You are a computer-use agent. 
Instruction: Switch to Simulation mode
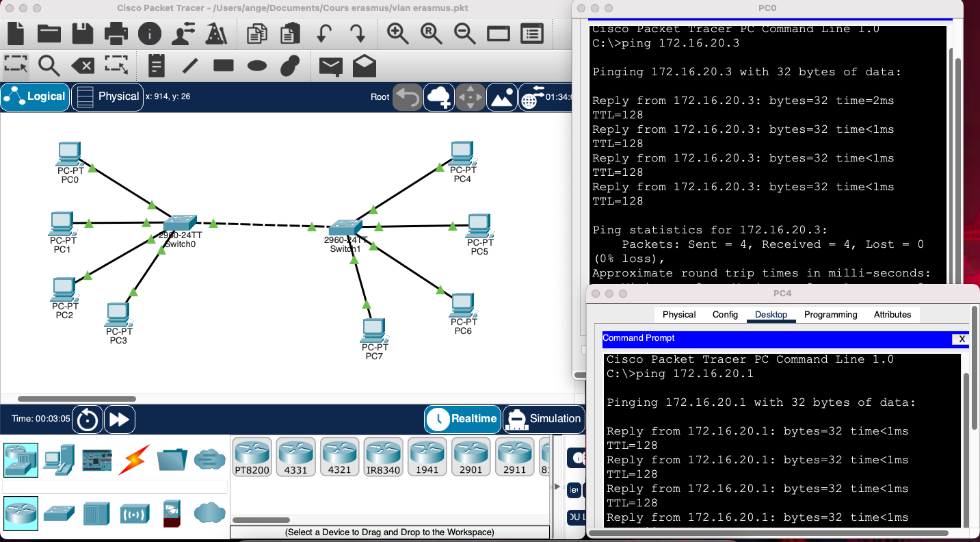click(544, 419)
